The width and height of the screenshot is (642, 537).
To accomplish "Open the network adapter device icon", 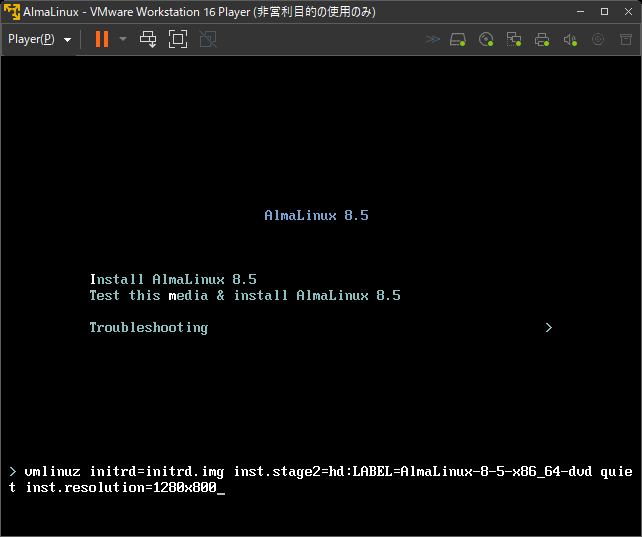I will (x=514, y=40).
